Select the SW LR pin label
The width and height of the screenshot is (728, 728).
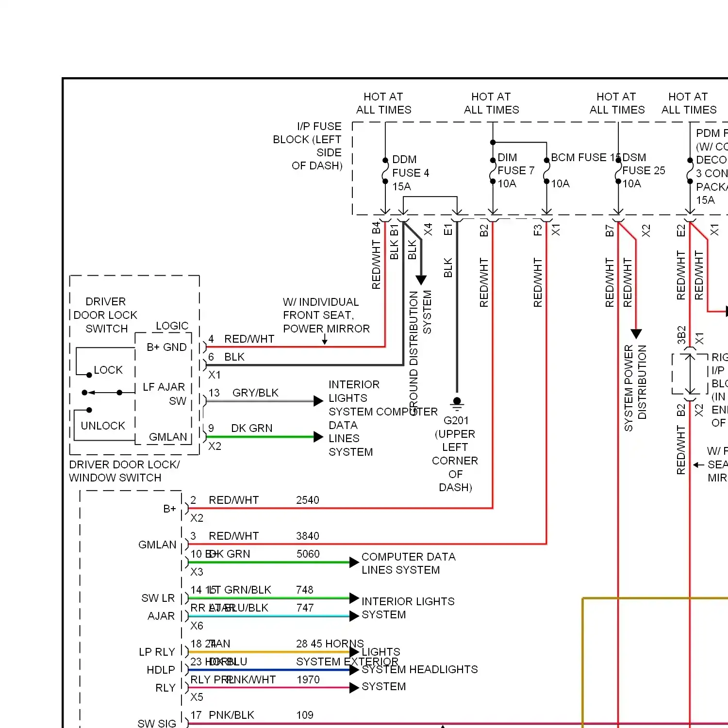pyautogui.click(x=158, y=598)
